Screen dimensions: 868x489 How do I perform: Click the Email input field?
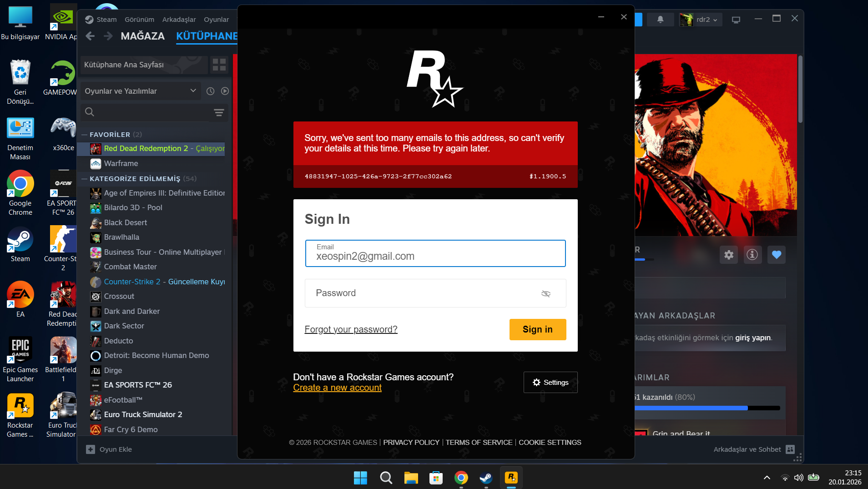435,253
